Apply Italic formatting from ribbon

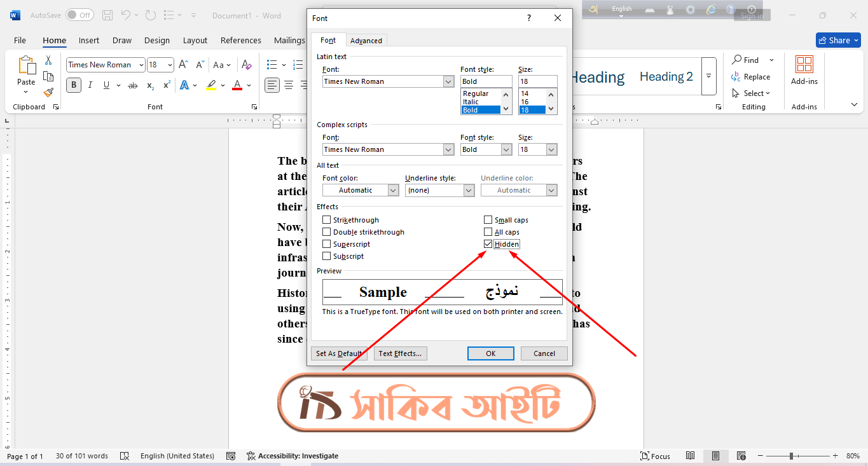pyautogui.click(x=90, y=85)
